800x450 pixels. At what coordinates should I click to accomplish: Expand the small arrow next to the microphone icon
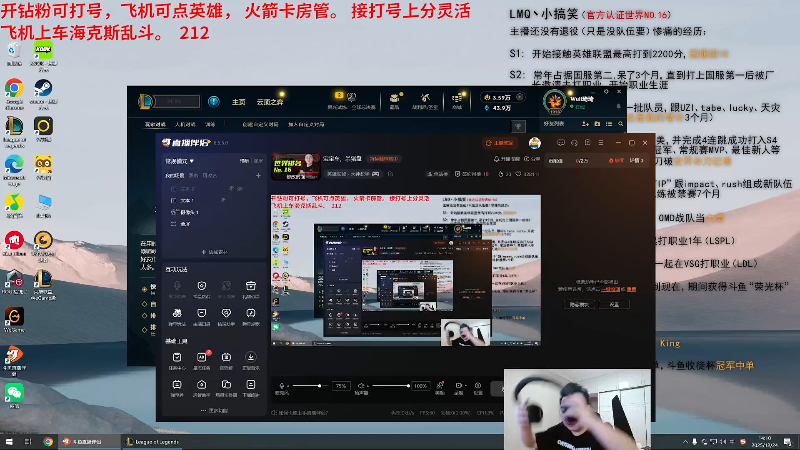[290, 386]
